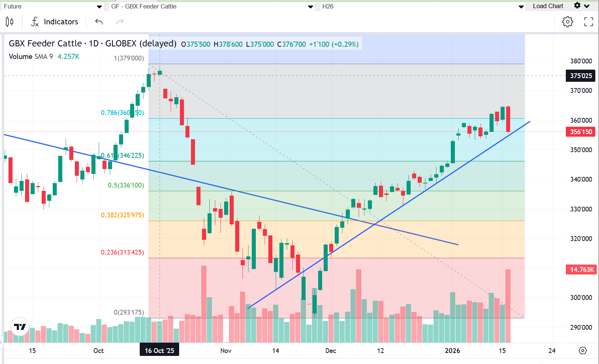Open the candlestick chart type selector
The image size is (599, 364).
[x=10, y=22]
